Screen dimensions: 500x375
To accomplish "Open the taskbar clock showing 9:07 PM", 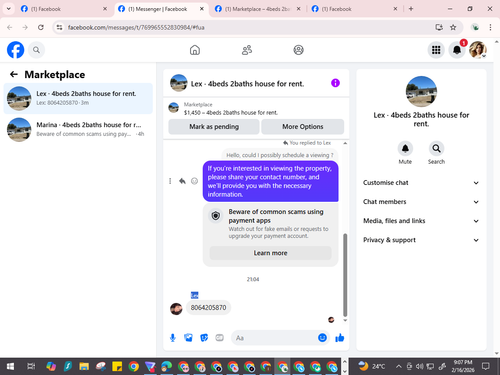I will 463,366.
